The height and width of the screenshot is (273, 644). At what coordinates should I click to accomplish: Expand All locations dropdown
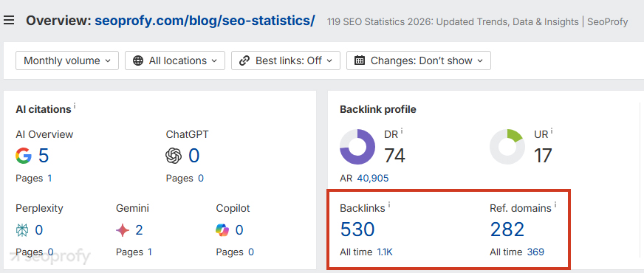coord(175,61)
